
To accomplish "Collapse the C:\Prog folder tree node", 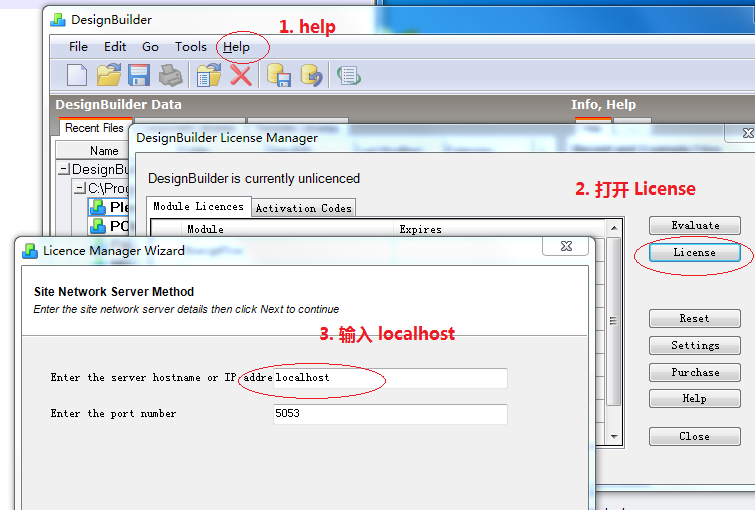I will coord(80,188).
